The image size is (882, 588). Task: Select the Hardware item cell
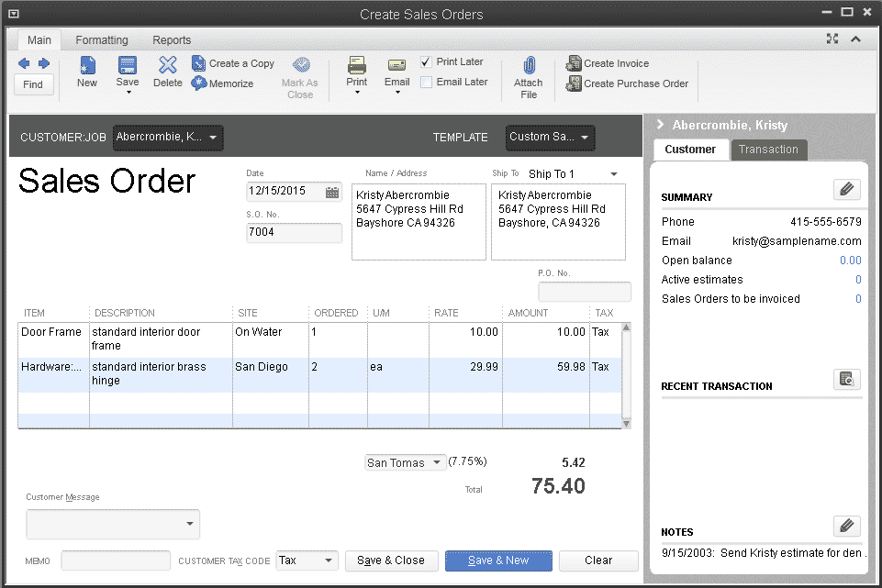point(53,374)
